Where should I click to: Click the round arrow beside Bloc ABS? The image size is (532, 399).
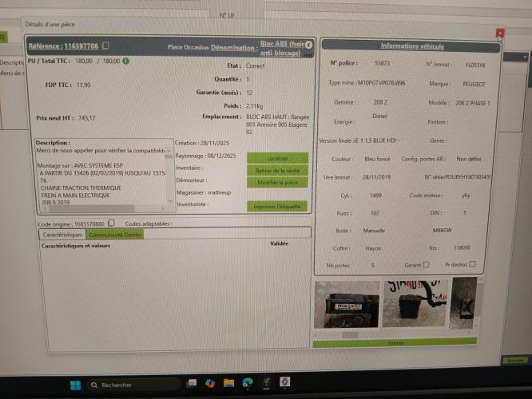tap(309, 45)
